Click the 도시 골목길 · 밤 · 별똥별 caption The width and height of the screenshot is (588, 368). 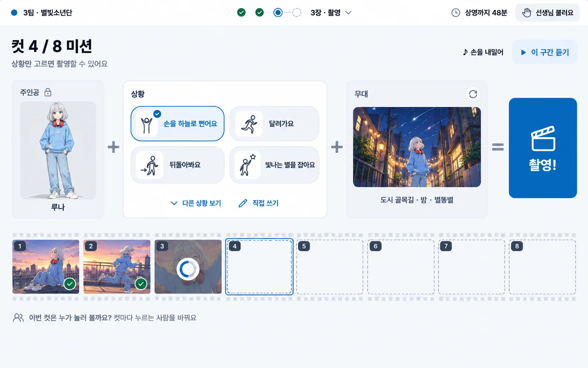click(x=417, y=200)
